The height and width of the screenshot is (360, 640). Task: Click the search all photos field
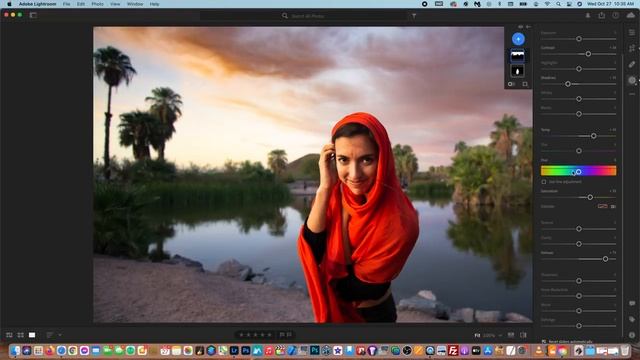point(304,16)
